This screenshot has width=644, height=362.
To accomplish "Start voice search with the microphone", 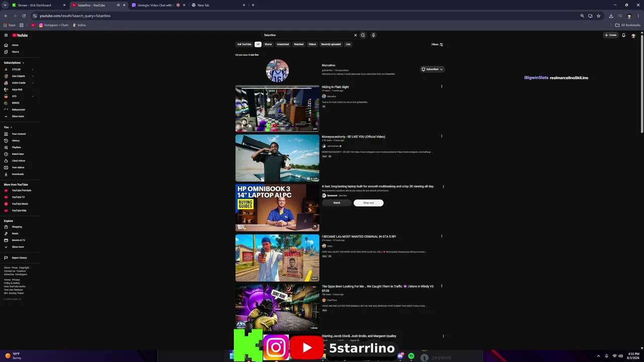I will [373, 35].
